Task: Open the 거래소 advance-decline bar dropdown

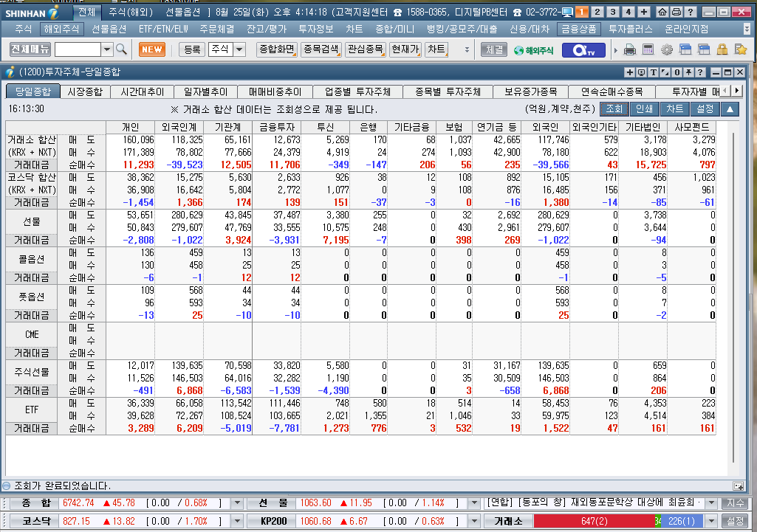Action: (x=711, y=522)
